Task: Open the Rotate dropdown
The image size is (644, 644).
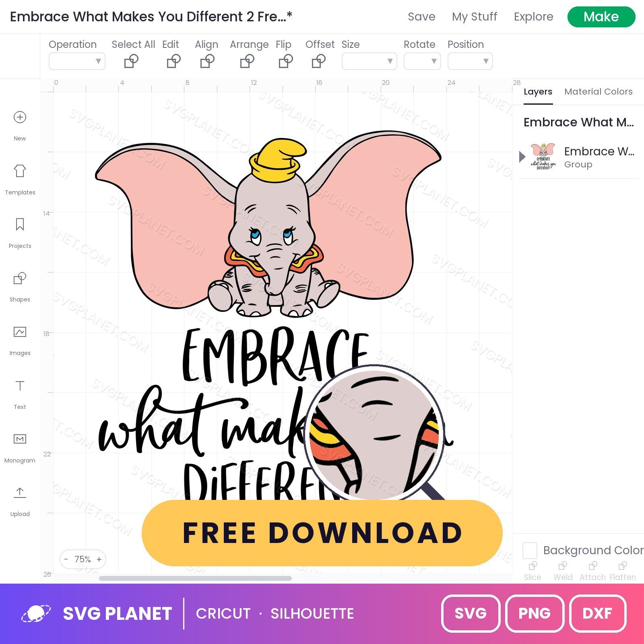Action: (422, 61)
